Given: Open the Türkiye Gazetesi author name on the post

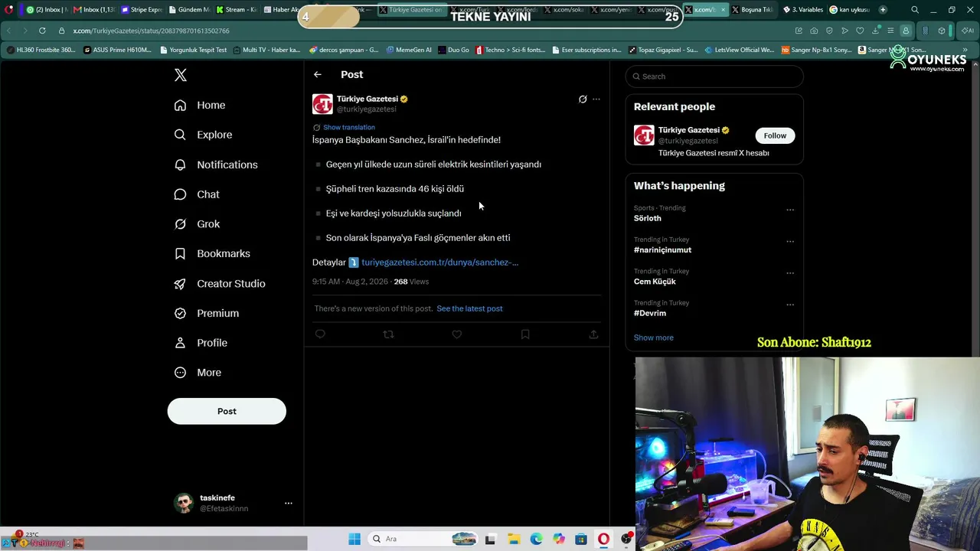Looking at the screenshot, I should pos(367,99).
